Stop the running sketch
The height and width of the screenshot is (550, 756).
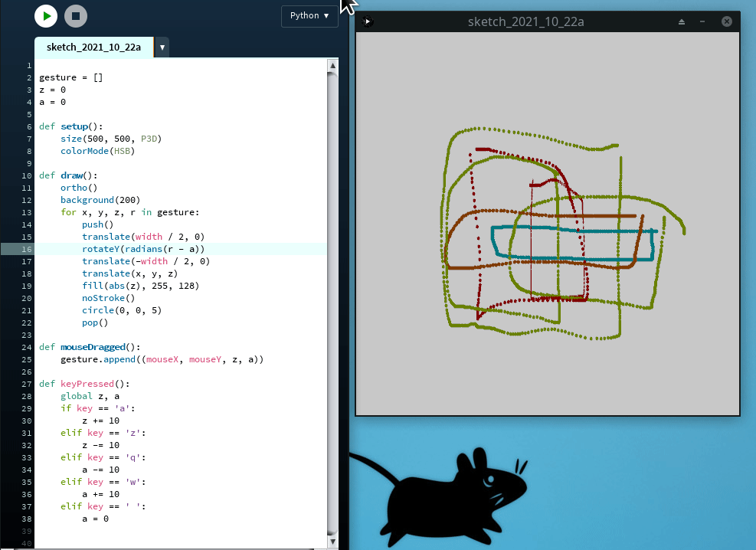74,16
